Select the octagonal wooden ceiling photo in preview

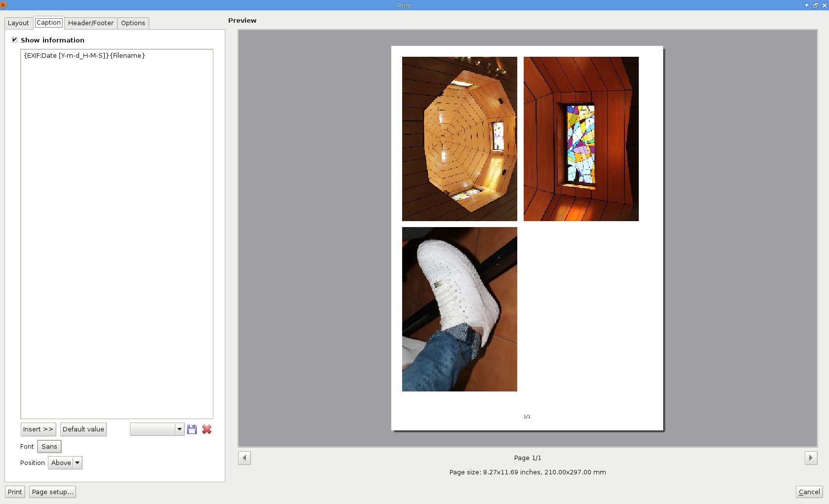[x=459, y=139]
